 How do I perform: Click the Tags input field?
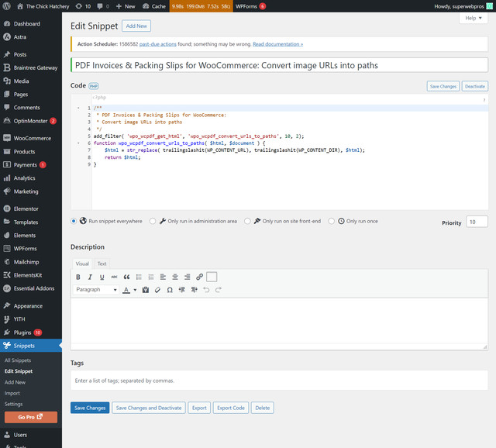[x=279, y=381]
